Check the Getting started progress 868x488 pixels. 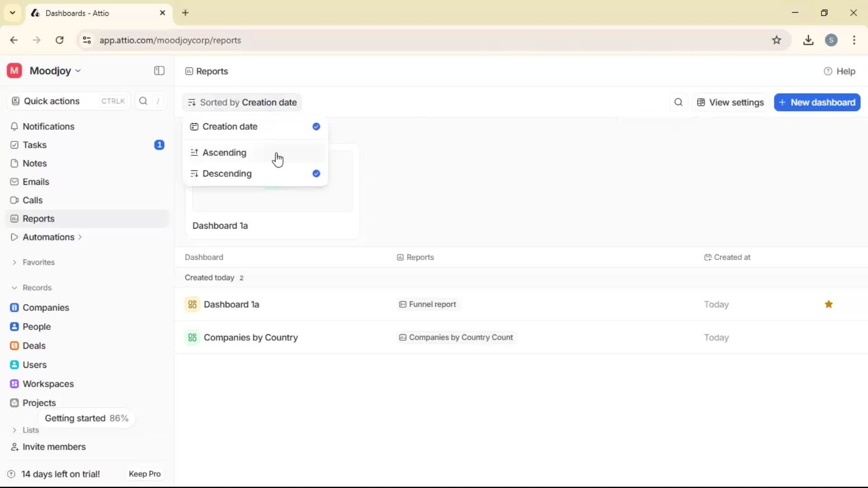86,418
